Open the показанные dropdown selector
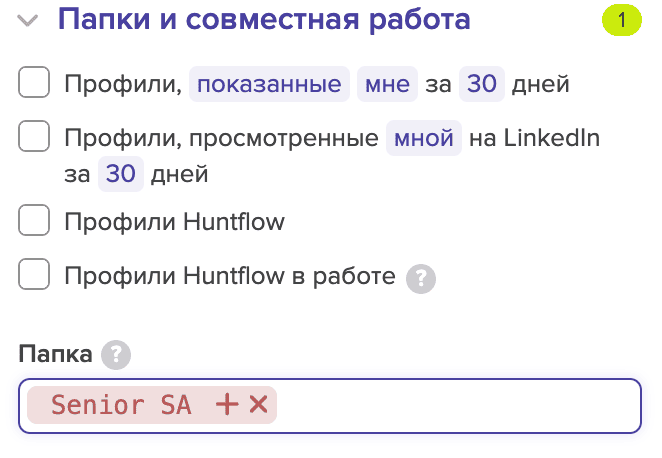The image size is (662, 458). 270,84
